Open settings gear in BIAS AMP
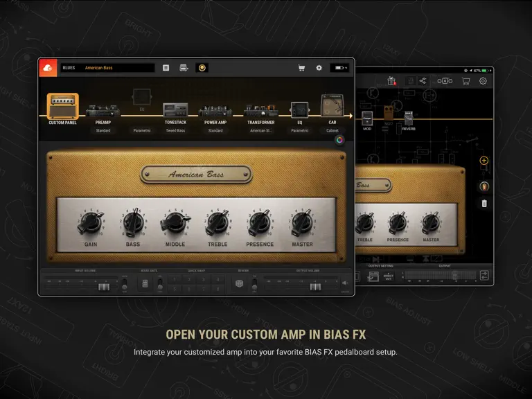Viewport: 532px width, 399px height. pos(319,68)
